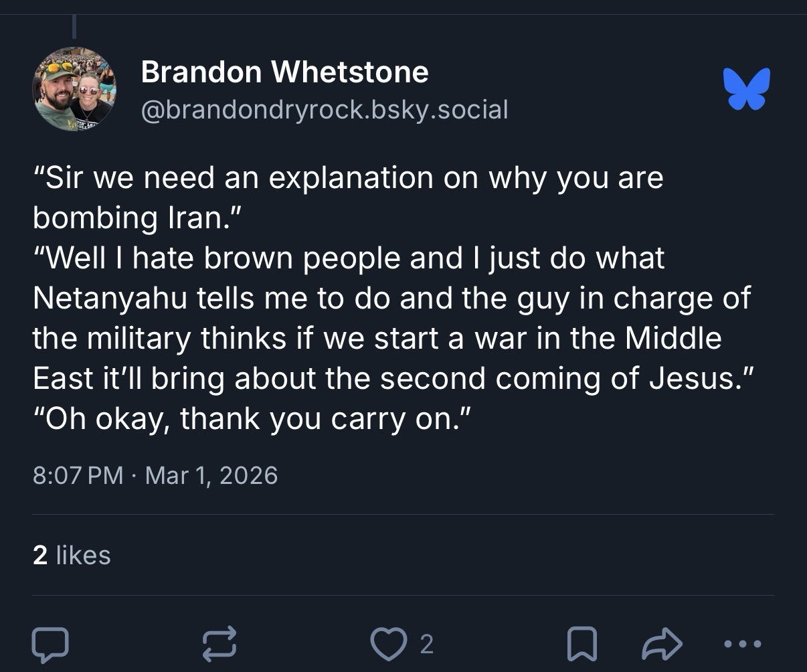Click the "bombing Iran." line of text

[x=137, y=218]
